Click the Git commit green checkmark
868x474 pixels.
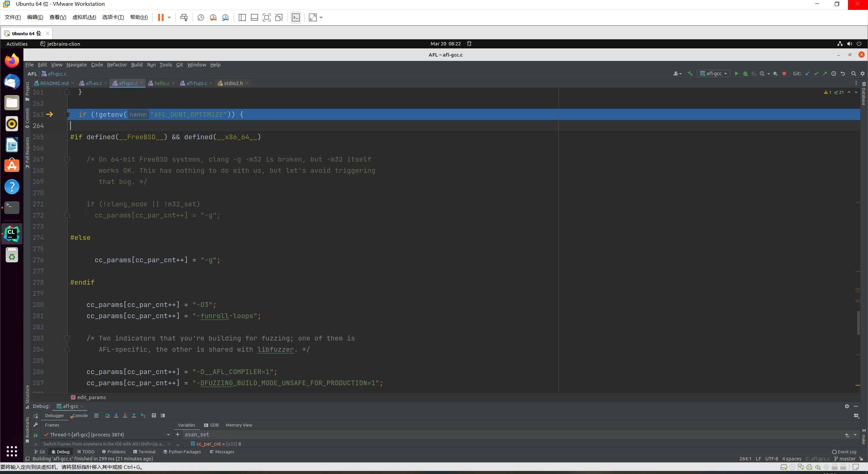(x=816, y=74)
